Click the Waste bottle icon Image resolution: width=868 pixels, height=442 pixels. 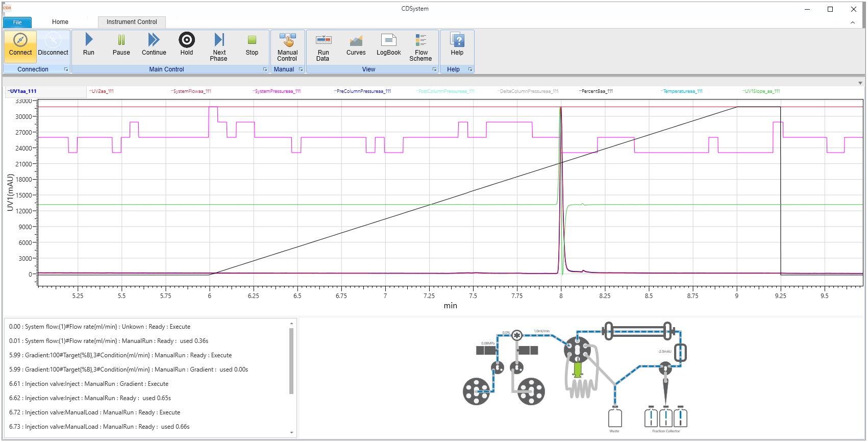(x=615, y=417)
